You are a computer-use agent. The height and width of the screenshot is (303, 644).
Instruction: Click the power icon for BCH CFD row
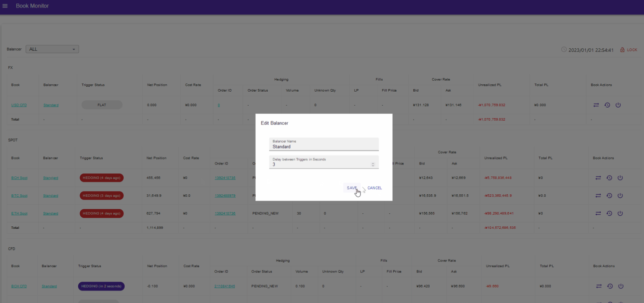pos(621,286)
